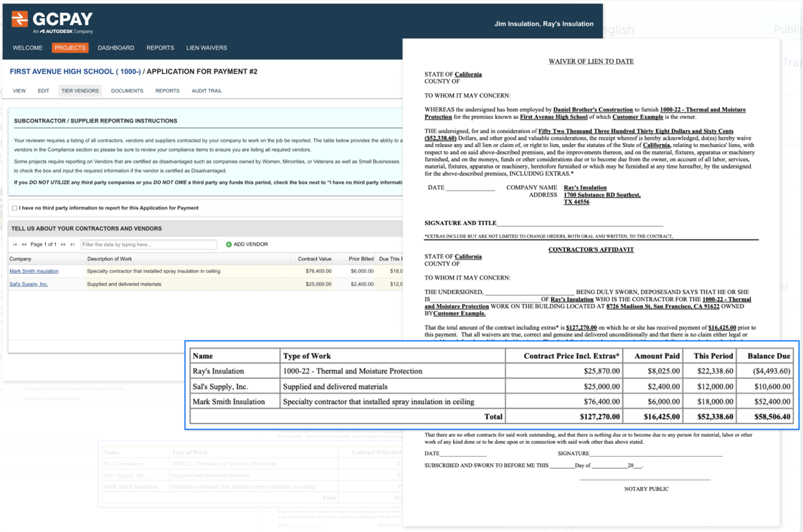
Task: Click the GCPay orange logo icon
Action: coord(20,19)
